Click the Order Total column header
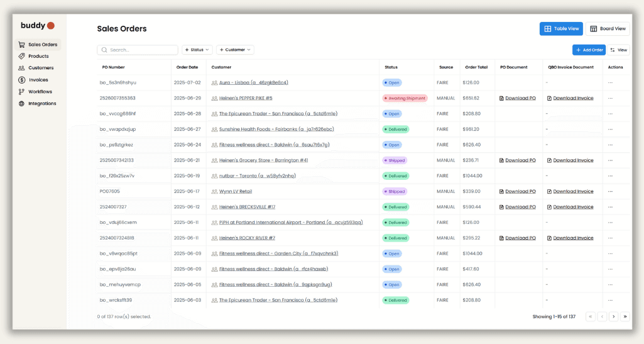The height and width of the screenshot is (344, 644). coord(476,67)
